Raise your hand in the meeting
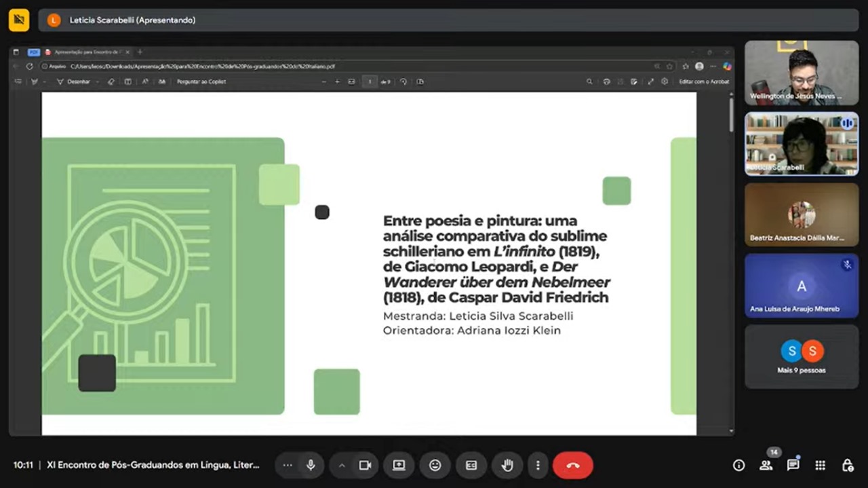The height and width of the screenshot is (488, 868). point(507,465)
